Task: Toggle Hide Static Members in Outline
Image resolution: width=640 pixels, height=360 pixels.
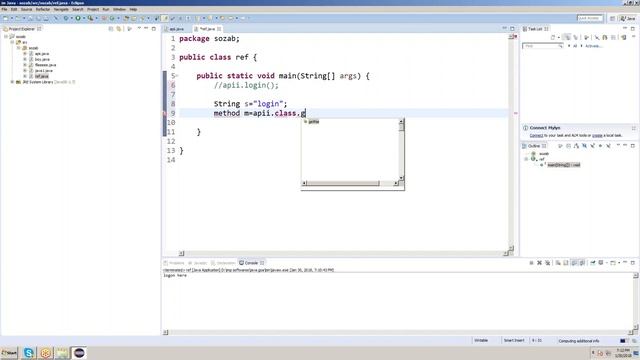Action: point(593,146)
